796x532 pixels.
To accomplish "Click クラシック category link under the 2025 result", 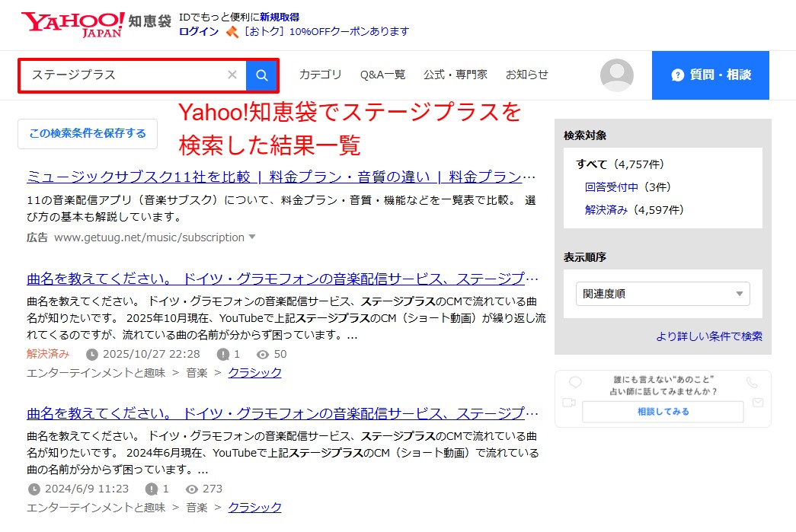I will coord(255,373).
